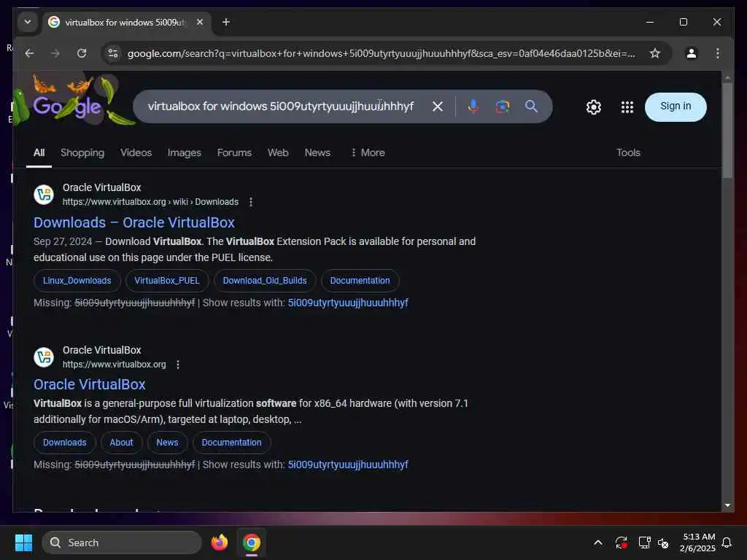Open Documentation chip under Downloads result
This screenshot has height=560, width=747.
(x=360, y=281)
